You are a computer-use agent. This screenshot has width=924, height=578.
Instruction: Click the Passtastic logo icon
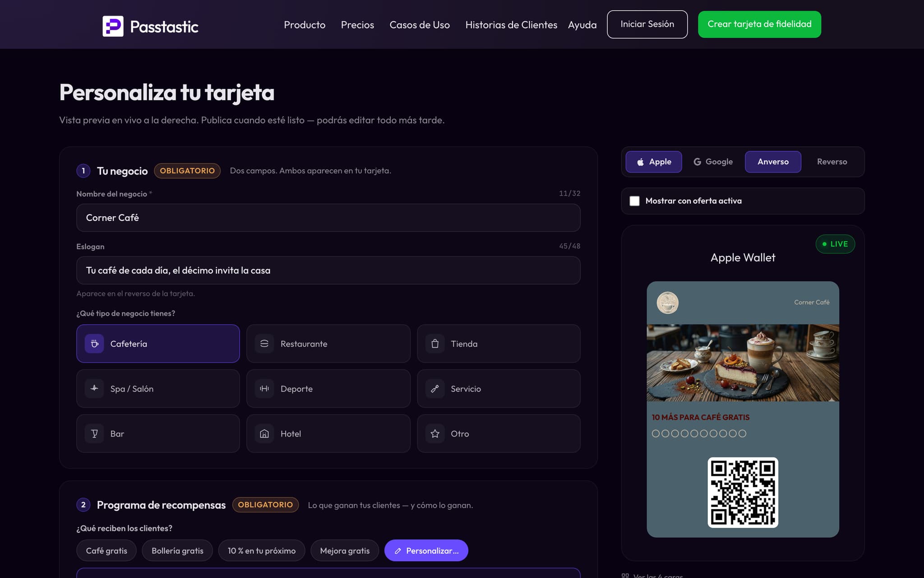(113, 26)
